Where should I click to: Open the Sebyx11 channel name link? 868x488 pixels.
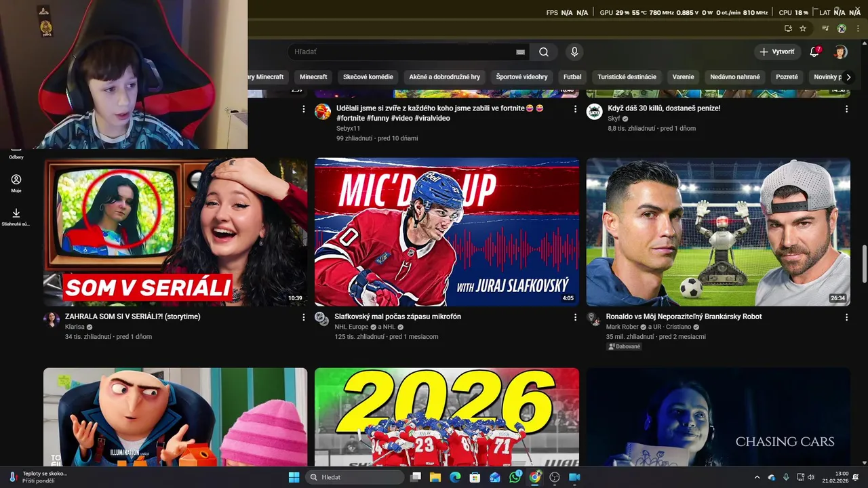click(348, 128)
